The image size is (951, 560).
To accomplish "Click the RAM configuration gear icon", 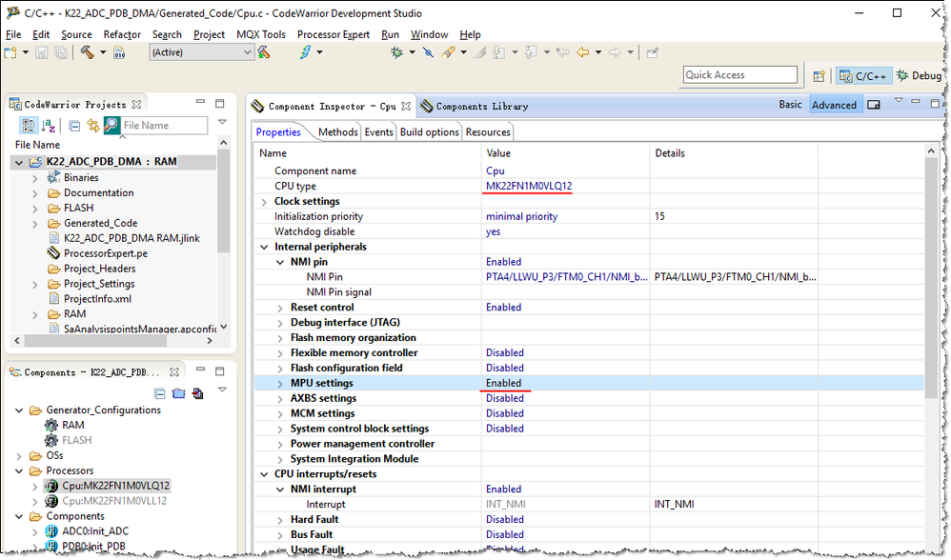I will (x=51, y=425).
